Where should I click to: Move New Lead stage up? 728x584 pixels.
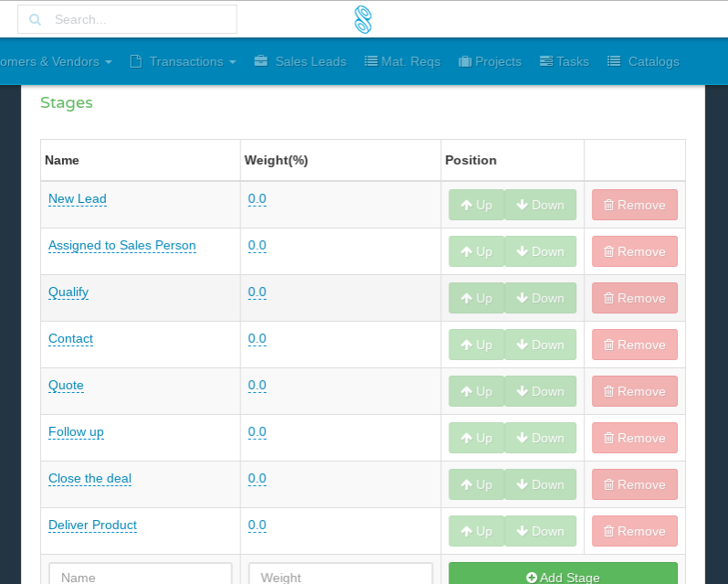476,205
